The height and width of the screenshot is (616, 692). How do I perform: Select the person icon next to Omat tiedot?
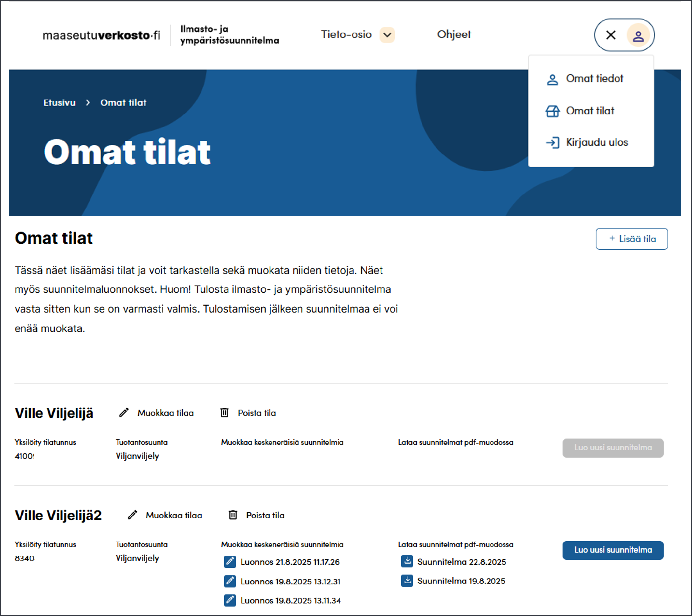coord(552,79)
